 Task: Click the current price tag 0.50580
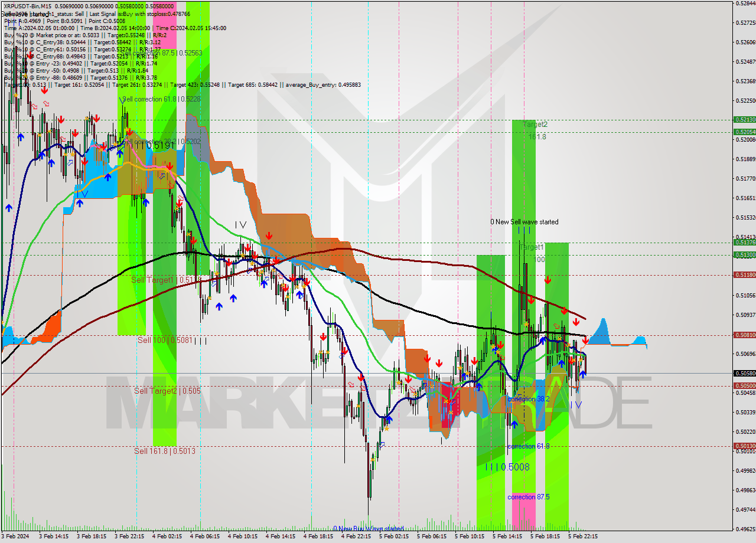click(x=744, y=373)
